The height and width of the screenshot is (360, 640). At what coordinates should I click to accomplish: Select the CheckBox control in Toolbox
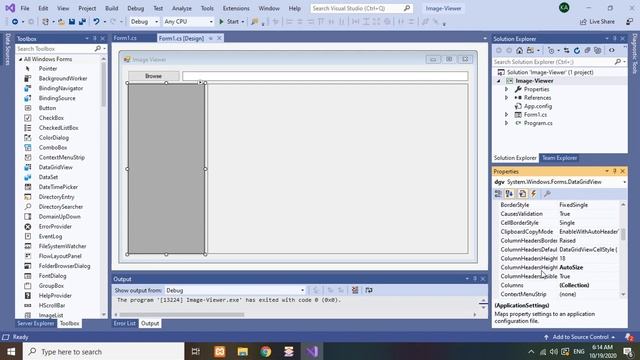pos(51,118)
